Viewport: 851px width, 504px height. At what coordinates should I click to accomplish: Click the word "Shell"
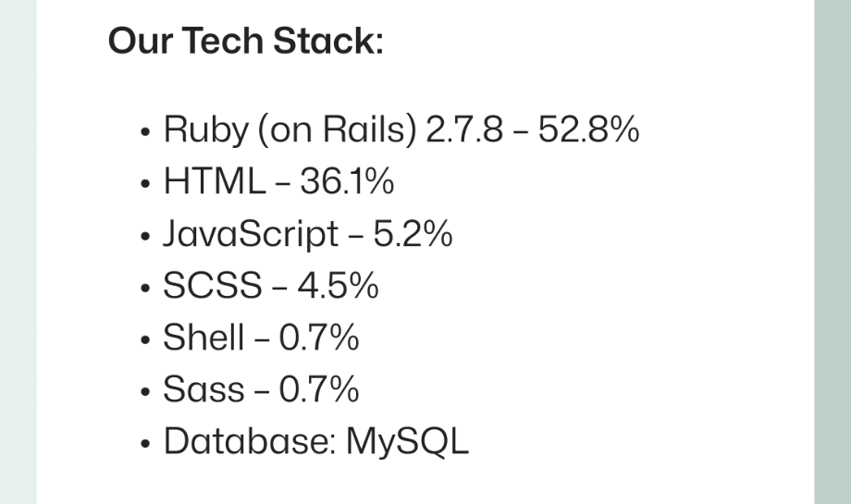pos(203,338)
